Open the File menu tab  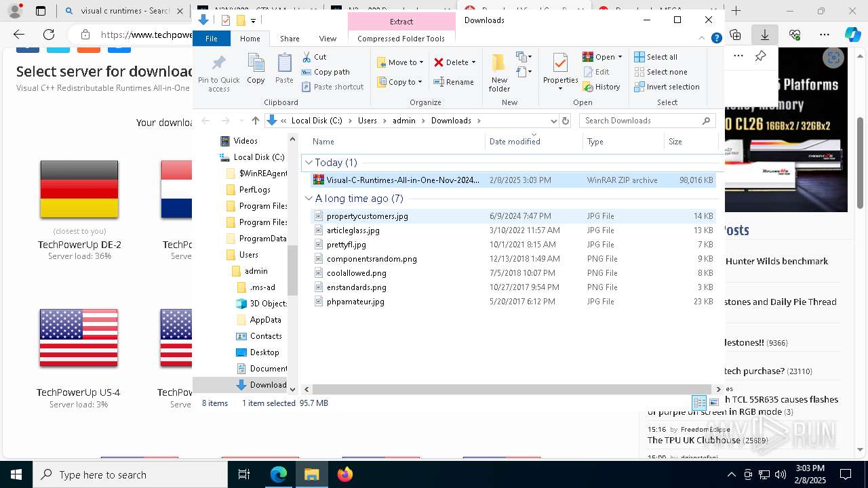tap(212, 39)
